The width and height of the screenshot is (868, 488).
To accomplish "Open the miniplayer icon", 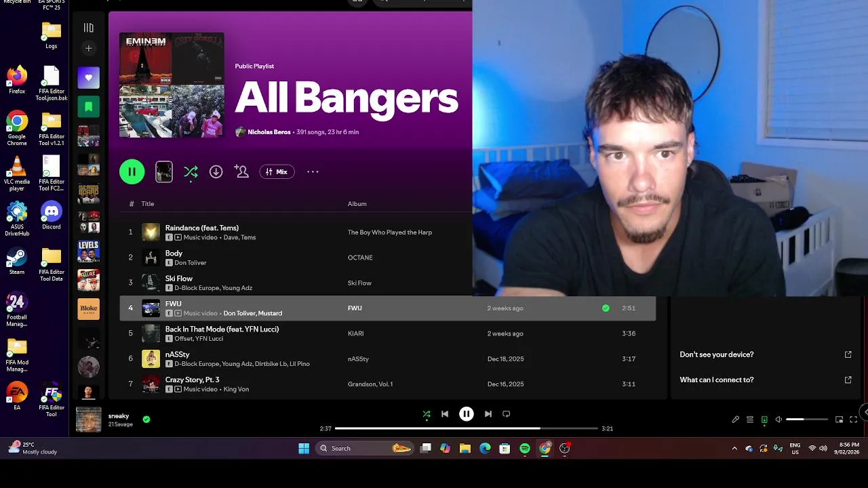I will point(840,420).
